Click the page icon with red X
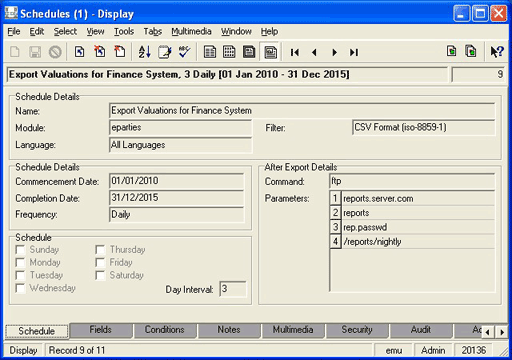 (x=99, y=52)
